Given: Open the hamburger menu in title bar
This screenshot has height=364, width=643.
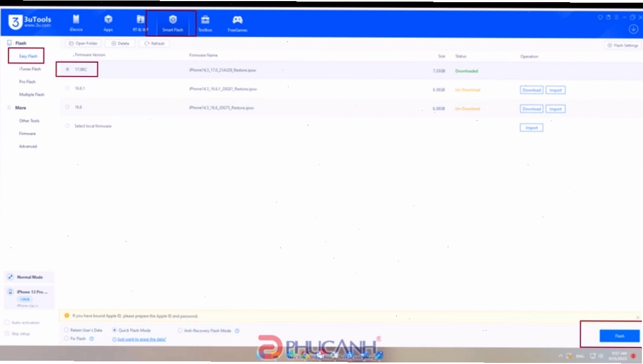Looking at the screenshot, I should pyautogui.click(x=616, y=17).
